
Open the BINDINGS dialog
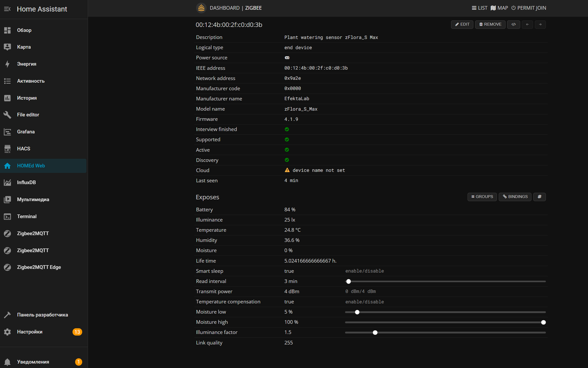(x=515, y=197)
